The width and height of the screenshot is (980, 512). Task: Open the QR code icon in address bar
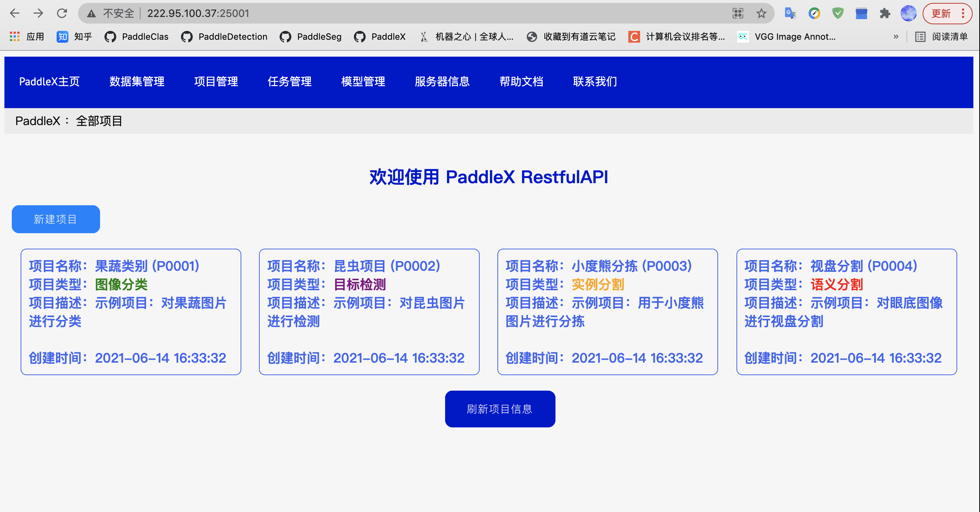point(738,14)
